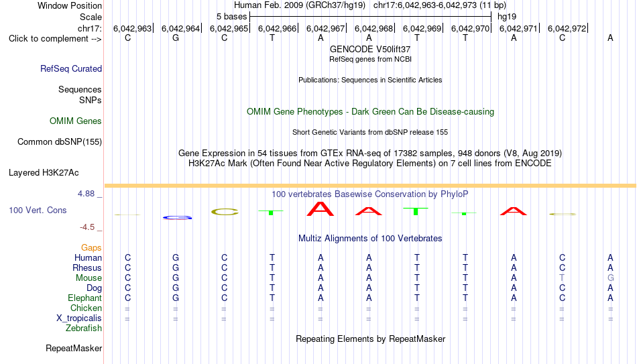Image resolution: width=637 pixels, height=364 pixels.
Task: Click the OMIM Gene Phenotypes track title
Action: [370, 112]
